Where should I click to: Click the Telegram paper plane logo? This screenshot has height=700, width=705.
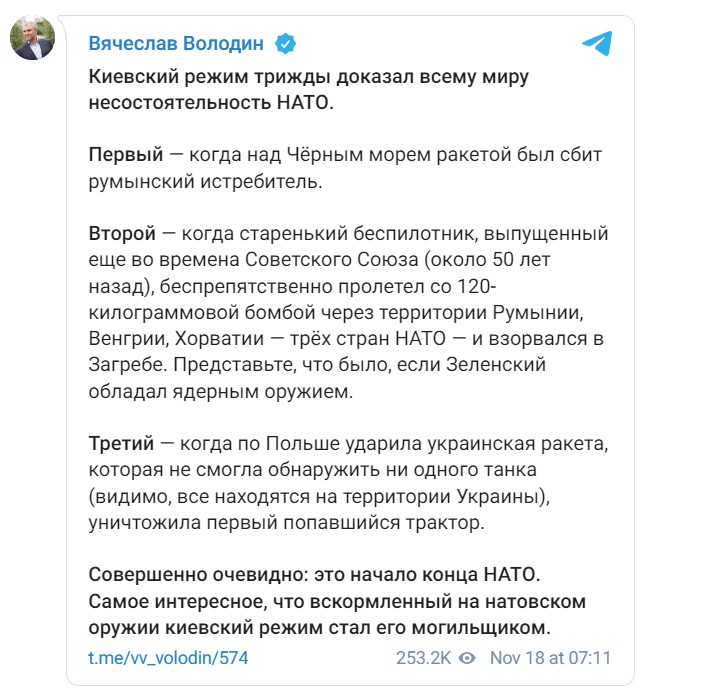click(x=595, y=43)
